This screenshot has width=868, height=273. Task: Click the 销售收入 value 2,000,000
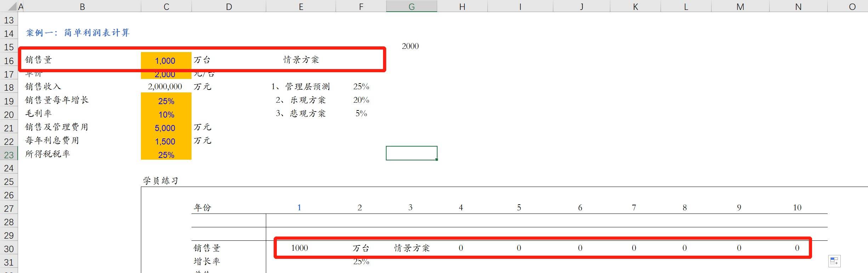coord(165,87)
